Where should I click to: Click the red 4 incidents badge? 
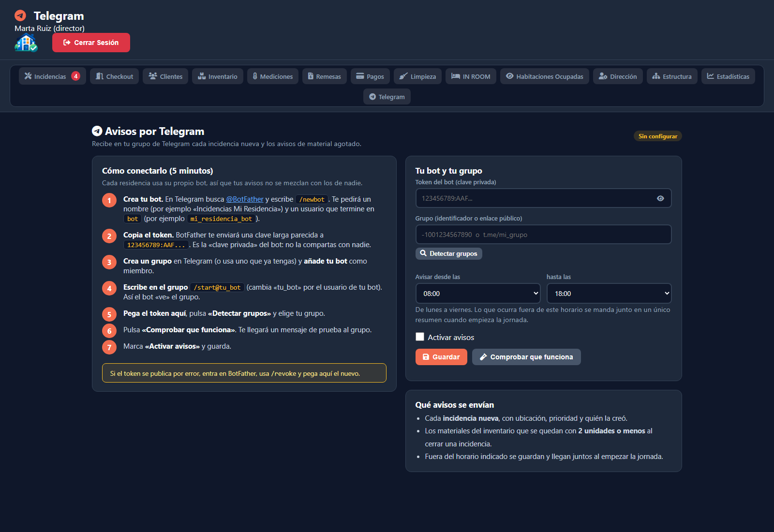tap(75, 76)
